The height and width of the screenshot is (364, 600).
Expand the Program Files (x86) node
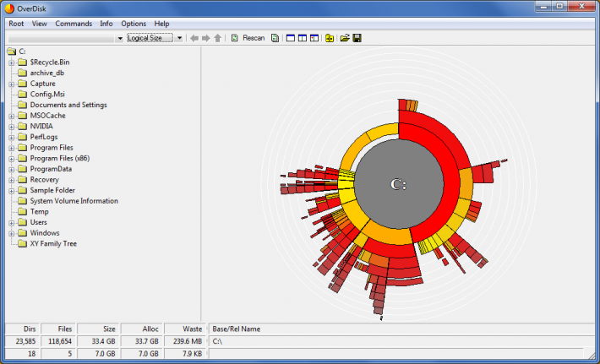coord(12,159)
